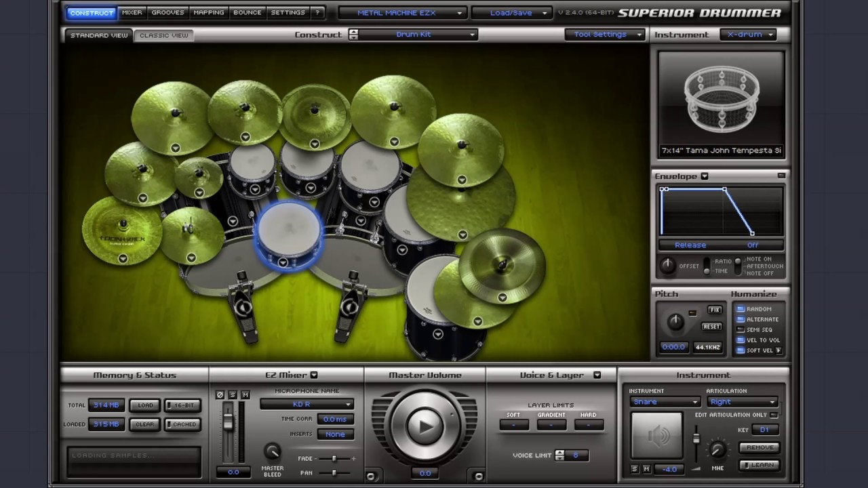This screenshot has height=488, width=868.
Task: Open the highlighted snare drum's menu arrow
Action: tap(283, 262)
